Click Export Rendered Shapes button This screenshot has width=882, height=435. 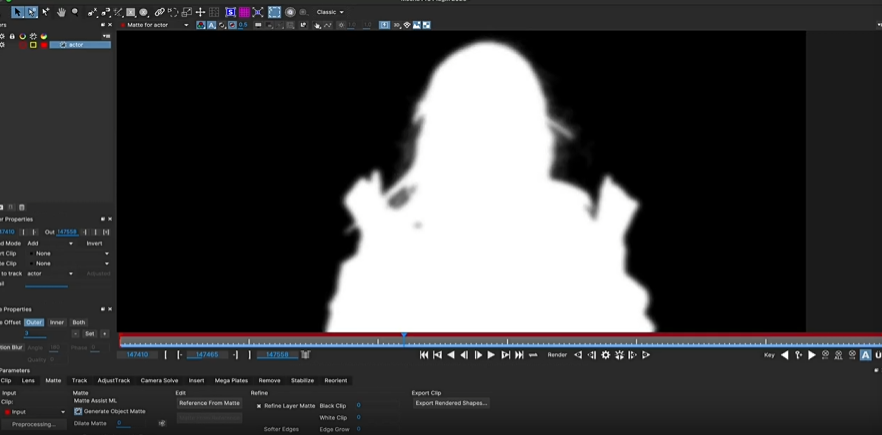pyautogui.click(x=451, y=403)
